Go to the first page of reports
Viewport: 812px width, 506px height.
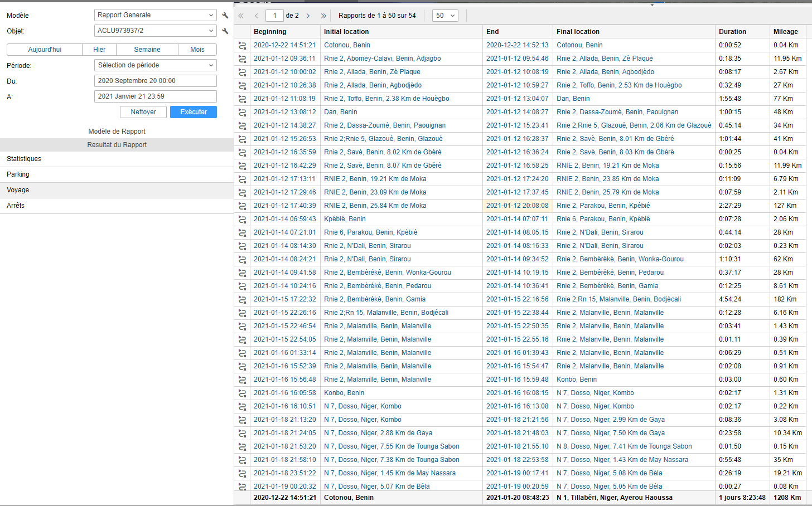pos(241,16)
